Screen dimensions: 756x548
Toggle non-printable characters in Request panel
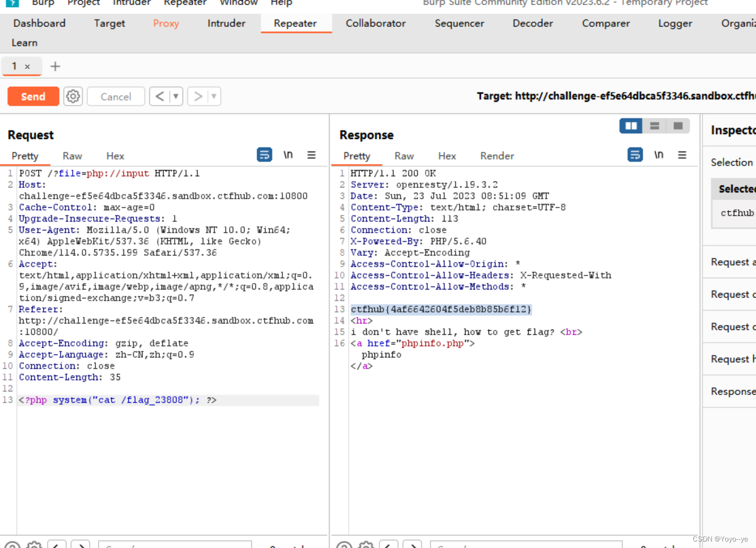coord(288,155)
